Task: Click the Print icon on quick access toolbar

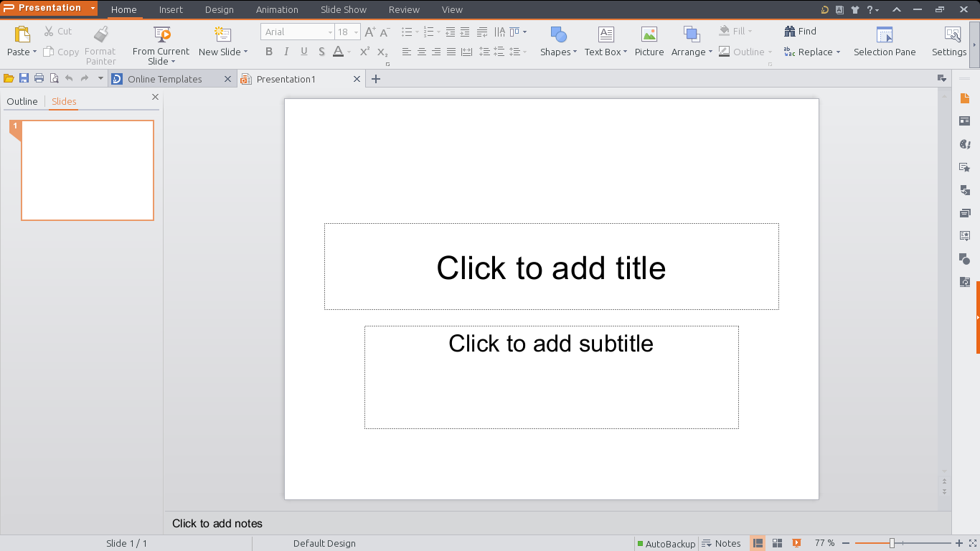Action: pos(39,78)
